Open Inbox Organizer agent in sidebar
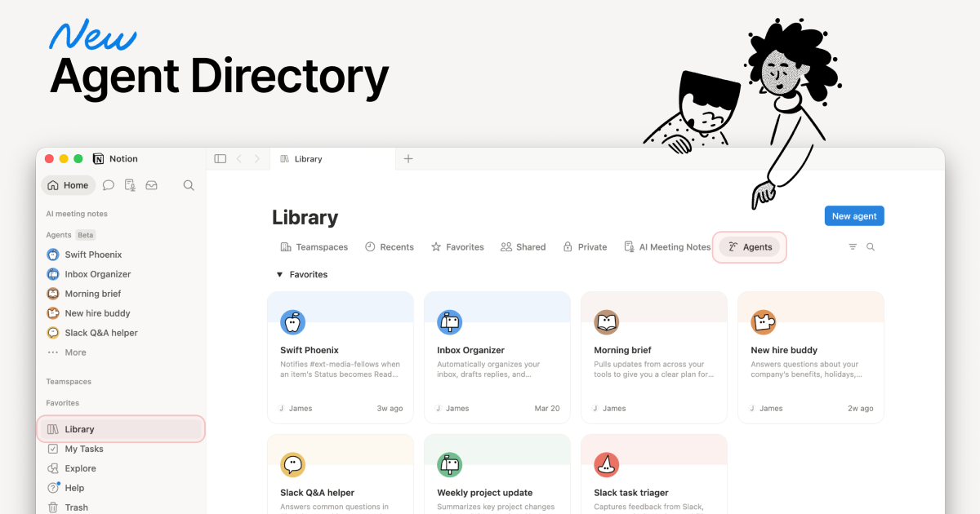 point(98,274)
